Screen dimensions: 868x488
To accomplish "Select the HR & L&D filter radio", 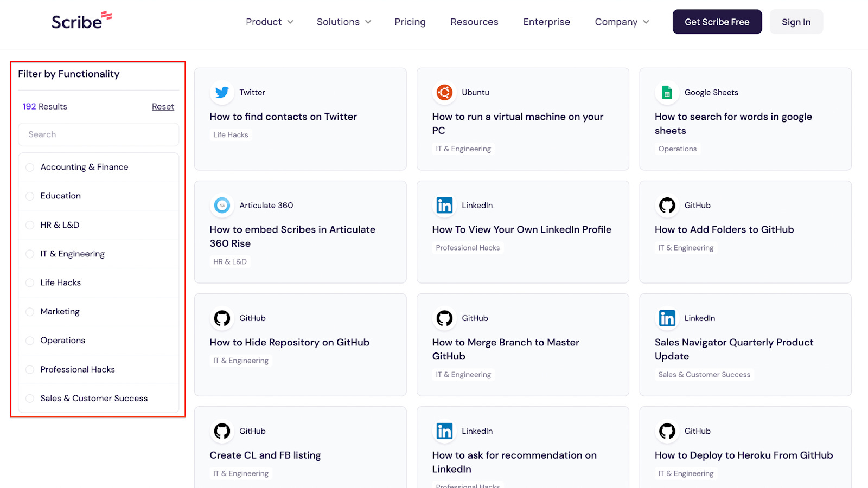I will point(30,225).
